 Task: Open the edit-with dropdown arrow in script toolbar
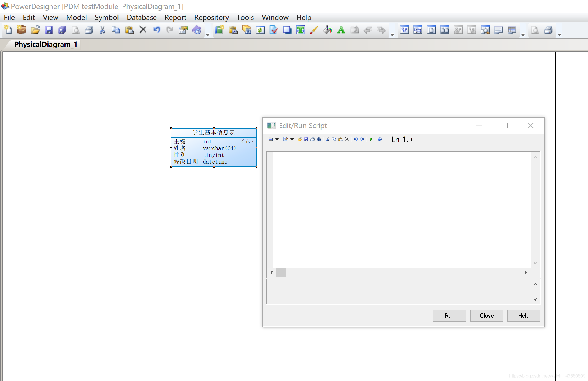[x=292, y=139]
